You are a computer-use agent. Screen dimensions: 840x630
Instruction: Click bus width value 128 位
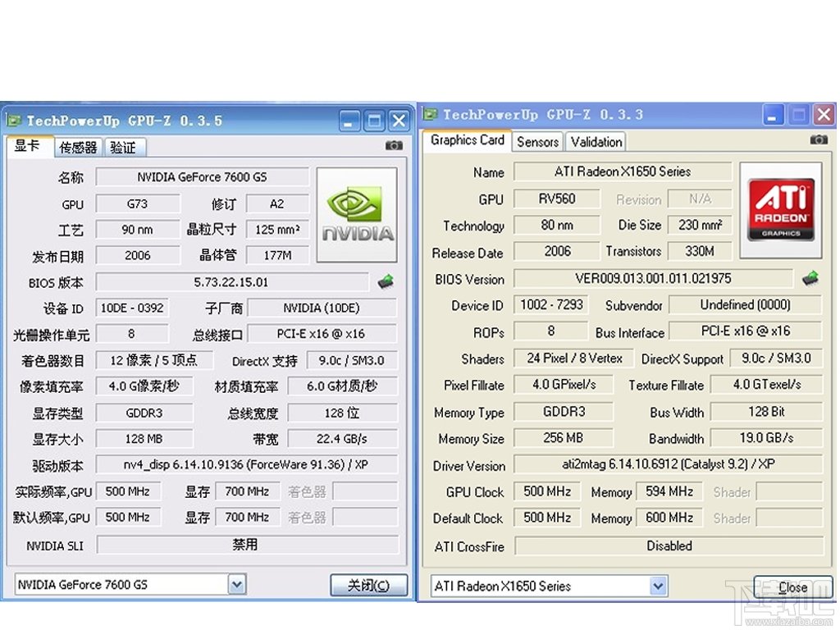pos(342,413)
